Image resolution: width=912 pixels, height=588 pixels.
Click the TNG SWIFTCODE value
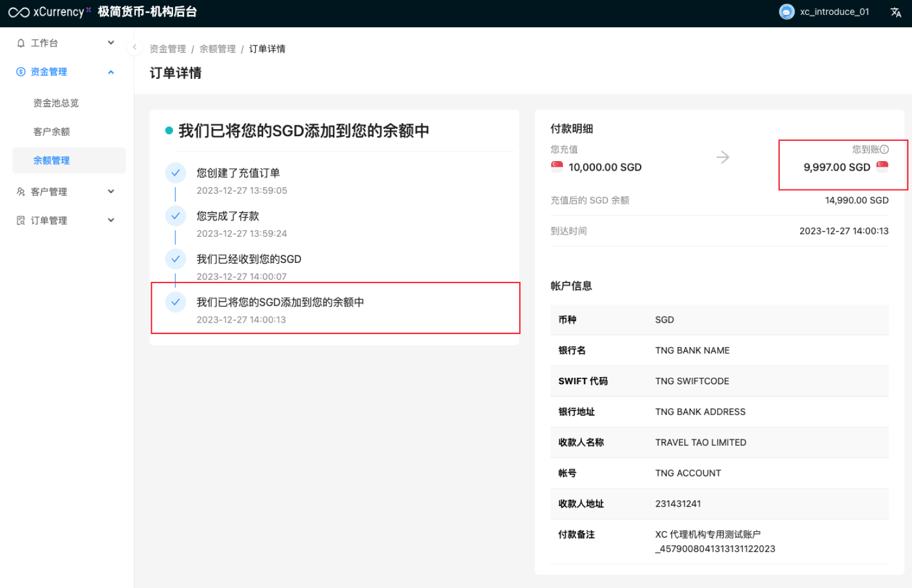click(692, 381)
